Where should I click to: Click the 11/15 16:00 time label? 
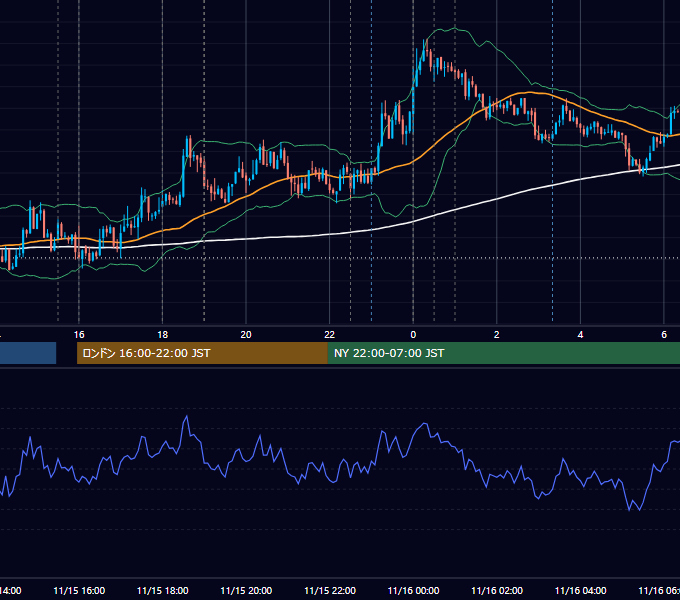(79, 591)
